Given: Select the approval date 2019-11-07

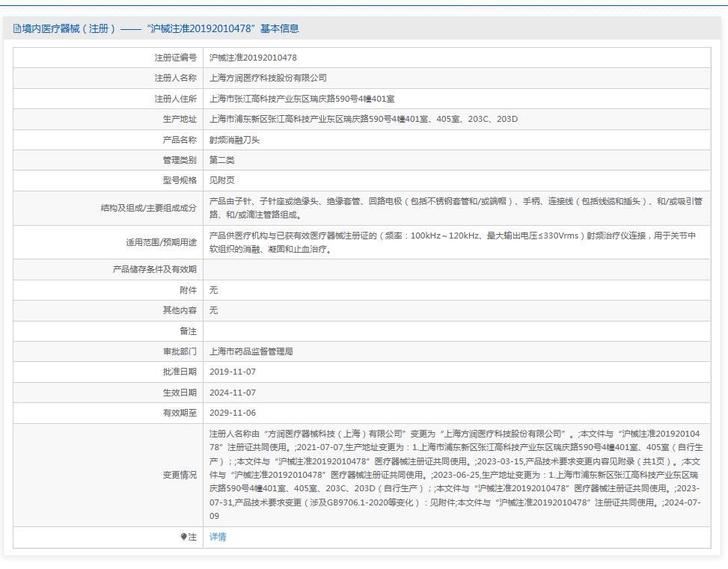Looking at the screenshot, I should pos(233,372).
